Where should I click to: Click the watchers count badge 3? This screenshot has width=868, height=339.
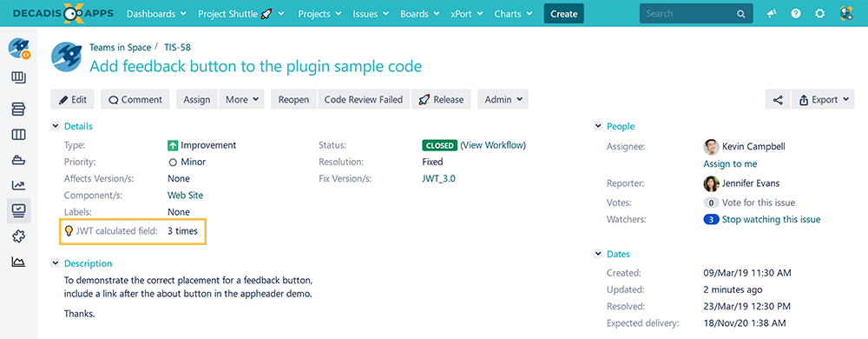click(712, 219)
